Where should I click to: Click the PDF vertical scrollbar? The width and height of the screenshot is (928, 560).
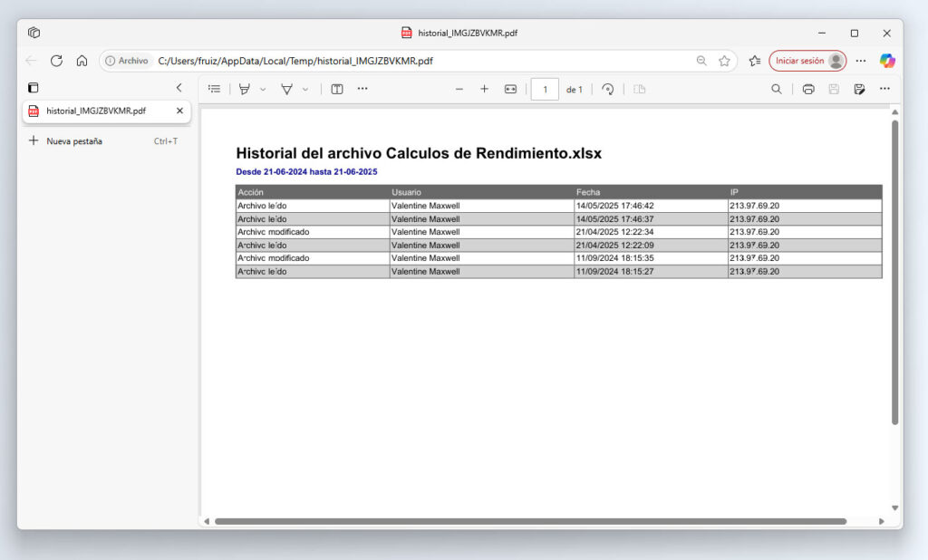click(x=894, y=272)
